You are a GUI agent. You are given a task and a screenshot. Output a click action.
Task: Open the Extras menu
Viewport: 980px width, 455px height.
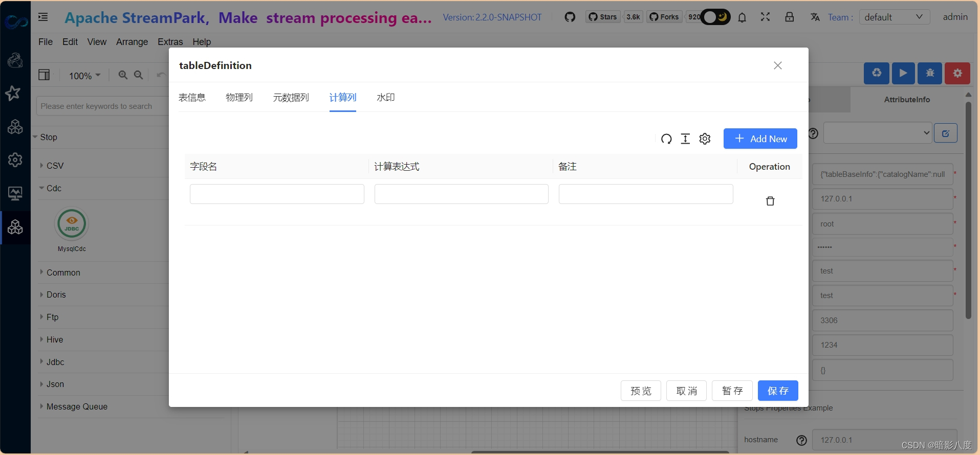point(170,42)
